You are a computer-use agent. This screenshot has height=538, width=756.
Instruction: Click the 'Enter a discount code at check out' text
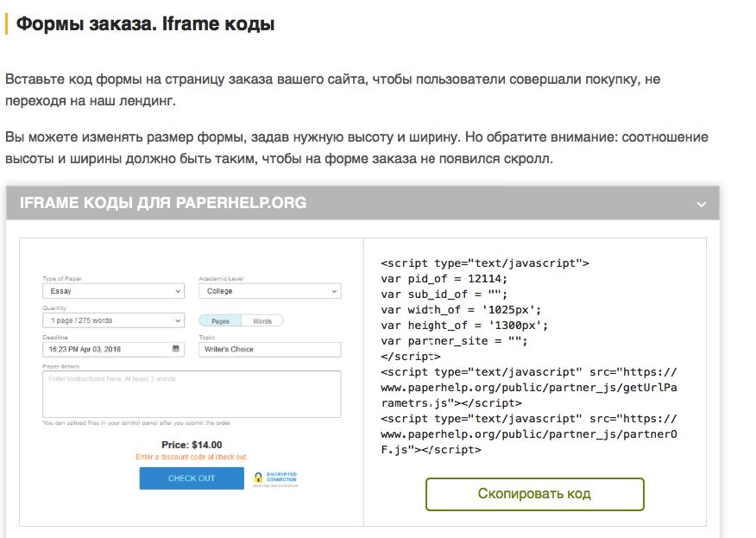[192, 457]
